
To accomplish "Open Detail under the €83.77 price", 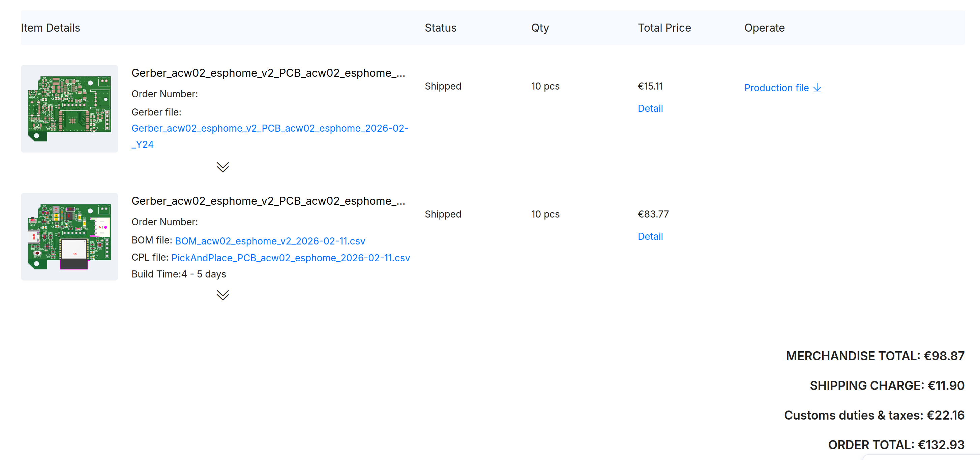I will click(x=650, y=236).
